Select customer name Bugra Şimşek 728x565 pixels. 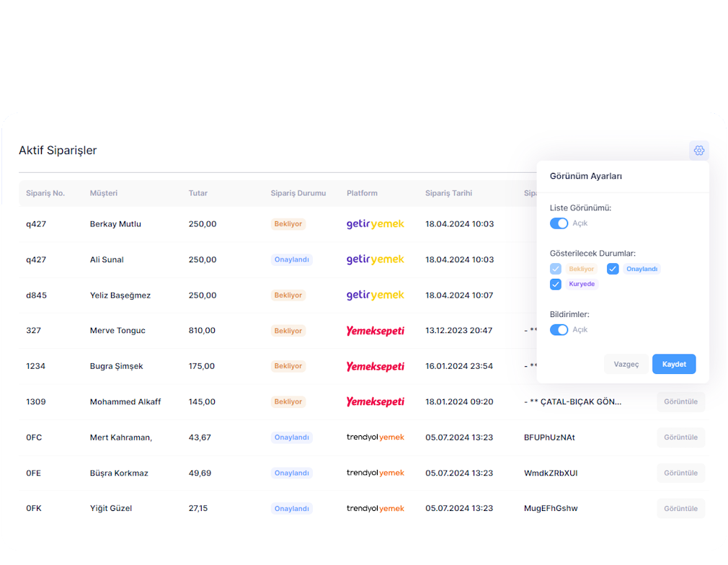pyautogui.click(x=116, y=366)
